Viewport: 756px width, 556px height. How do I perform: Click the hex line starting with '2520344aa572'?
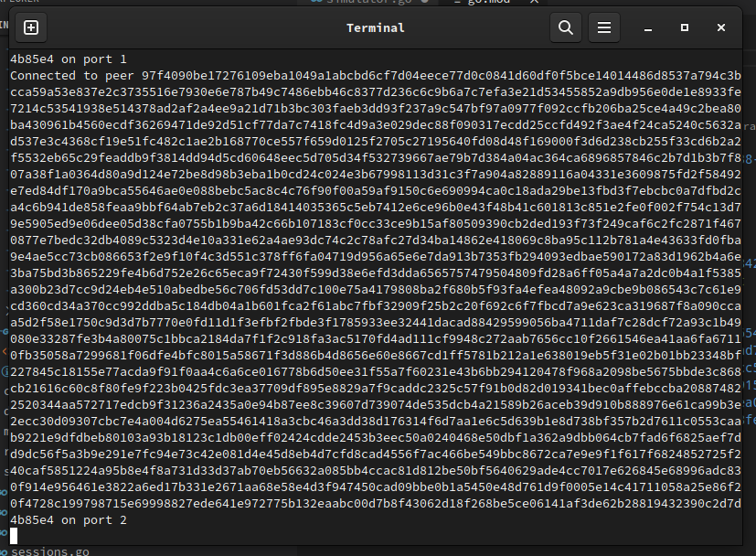(376, 405)
